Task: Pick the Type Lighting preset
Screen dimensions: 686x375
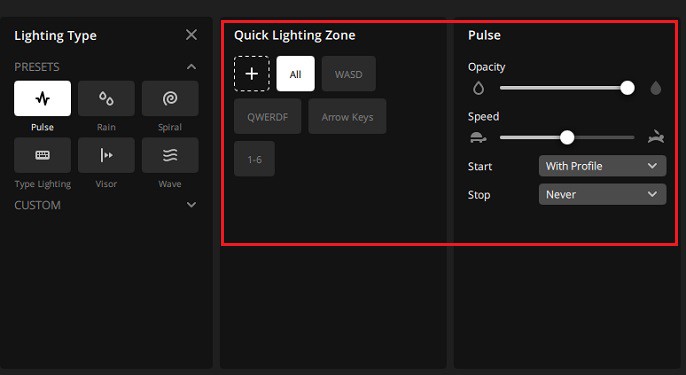Action: tap(42, 155)
